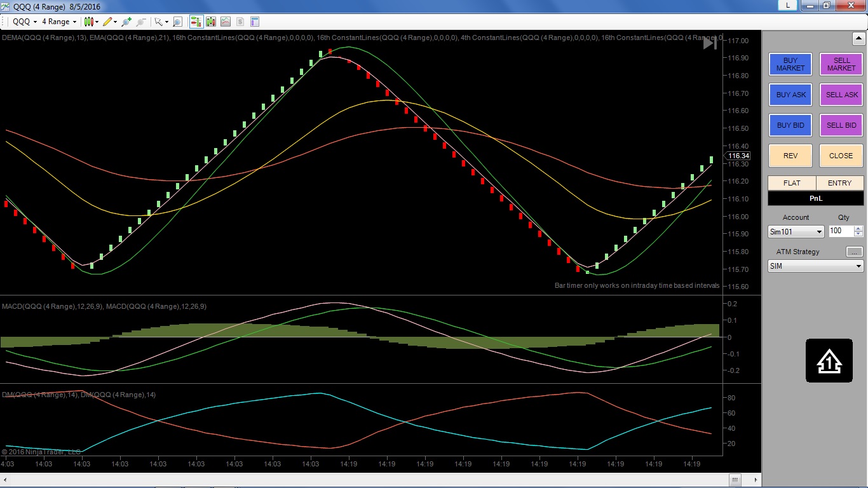Screen dimensions: 868x488
Task: Click the ENTRY price field
Action: (840, 183)
